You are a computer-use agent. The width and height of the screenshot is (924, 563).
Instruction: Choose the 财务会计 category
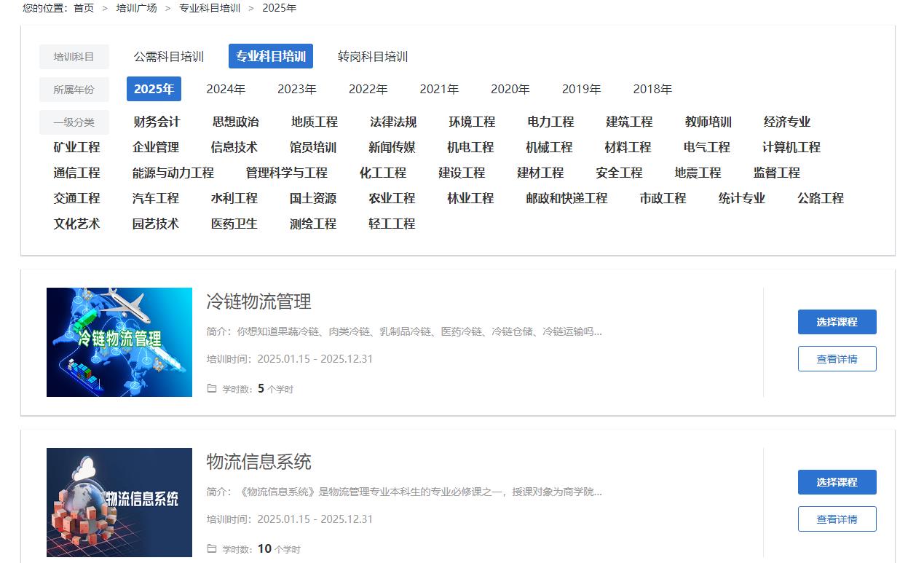(x=157, y=122)
